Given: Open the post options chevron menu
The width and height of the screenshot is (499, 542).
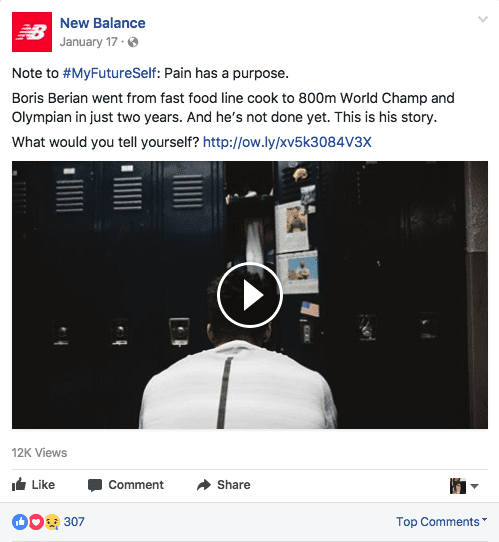Looking at the screenshot, I should click(483, 19).
